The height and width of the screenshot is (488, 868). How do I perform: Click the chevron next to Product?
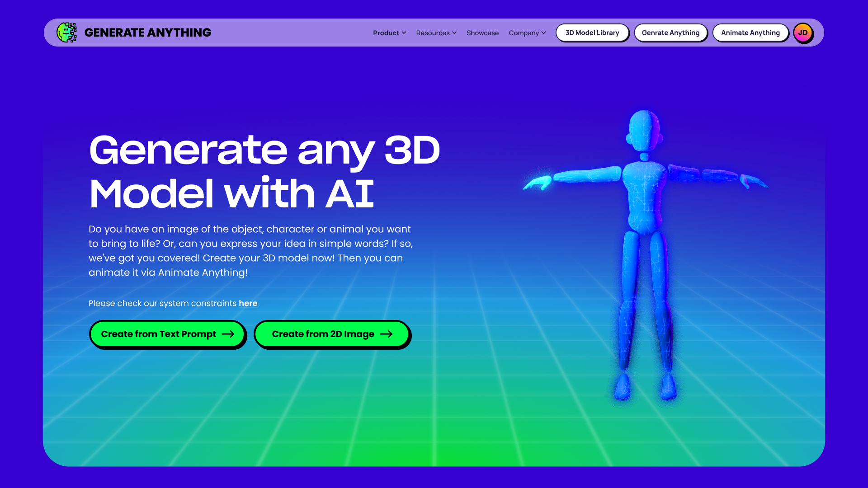pyautogui.click(x=404, y=33)
